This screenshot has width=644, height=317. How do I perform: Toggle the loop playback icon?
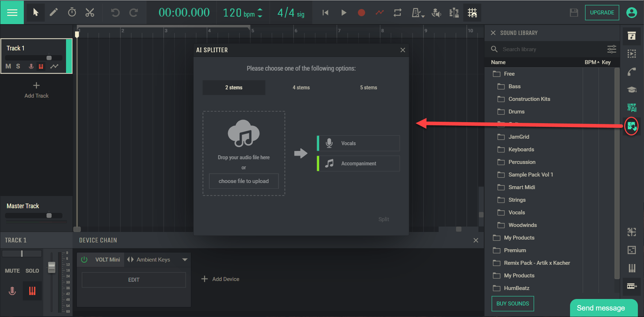(398, 13)
